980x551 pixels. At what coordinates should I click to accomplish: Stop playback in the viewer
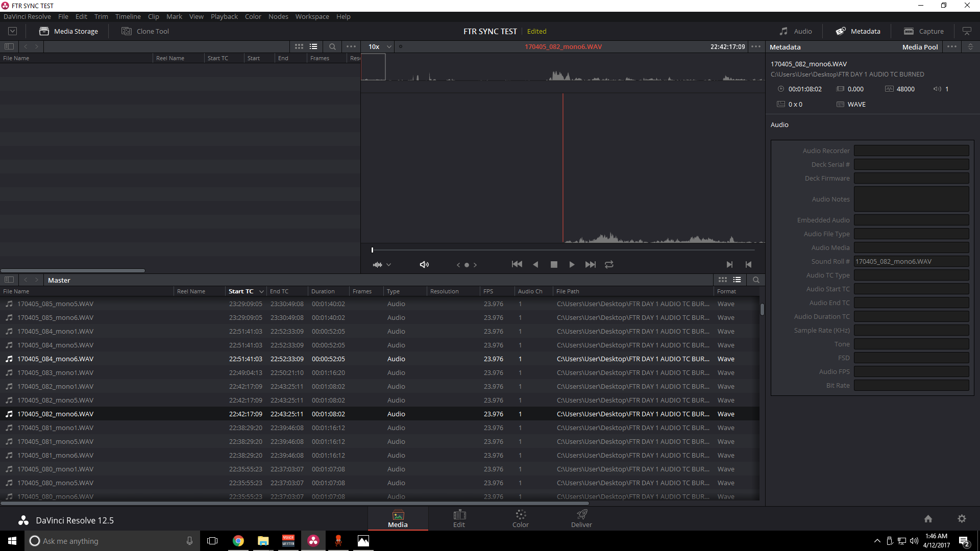pyautogui.click(x=554, y=264)
